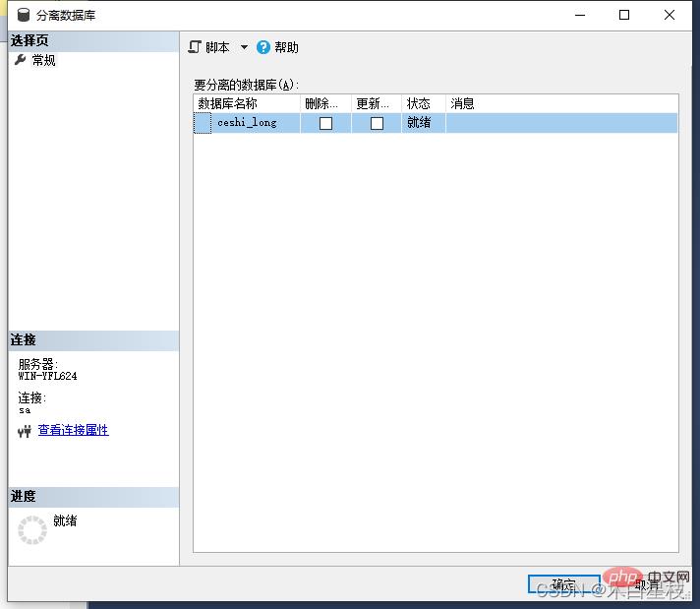Maximize the 分离数据库 dialog
700x609 pixels.
[624, 15]
